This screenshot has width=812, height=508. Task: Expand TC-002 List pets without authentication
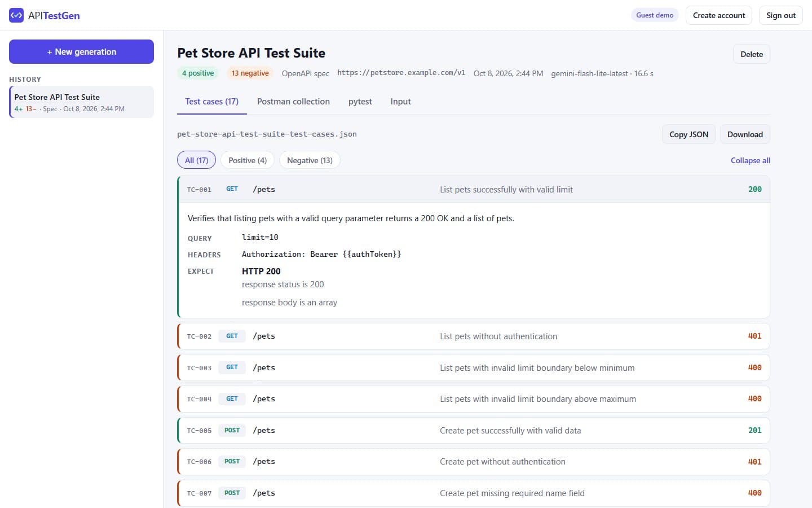(474, 336)
